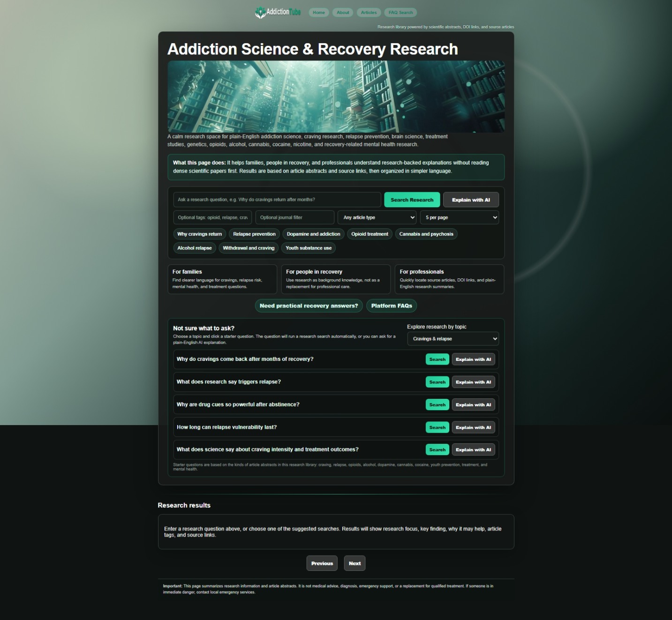
Task: Focus the Optional tags field
Action: pyautogui.click(x=212, y=217)
